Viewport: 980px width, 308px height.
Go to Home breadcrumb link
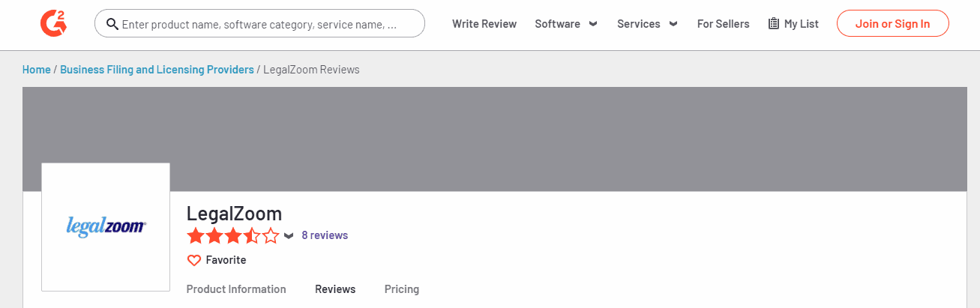(x=37, y=70)
